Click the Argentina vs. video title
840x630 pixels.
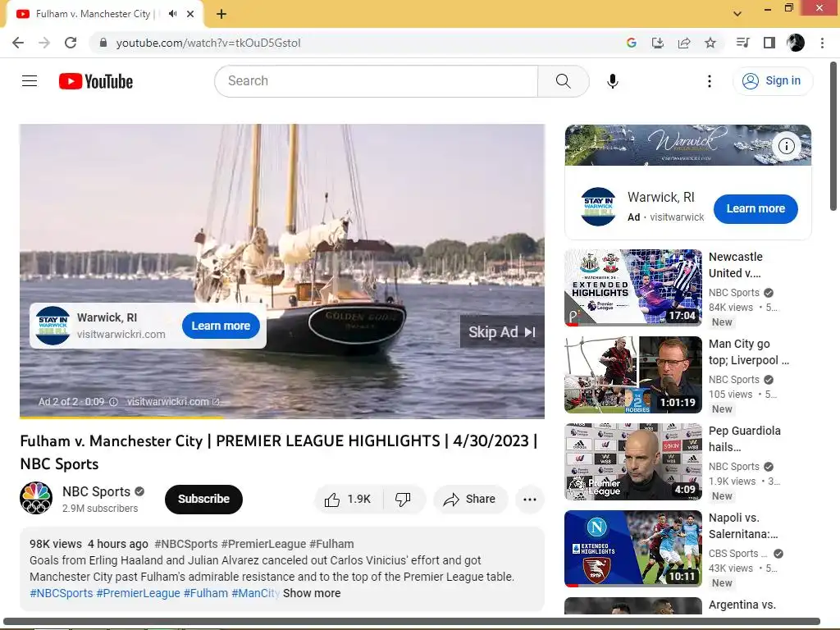tap(742, 605)
